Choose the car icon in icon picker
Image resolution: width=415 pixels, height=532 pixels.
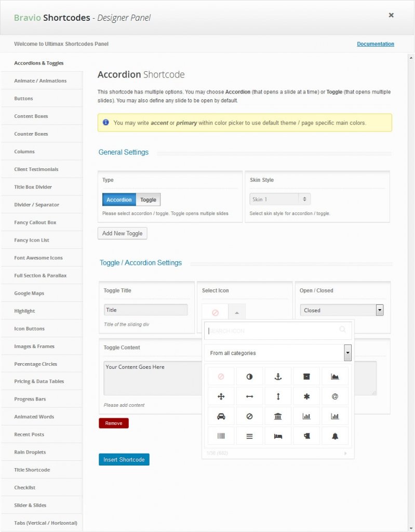[221, 416]
